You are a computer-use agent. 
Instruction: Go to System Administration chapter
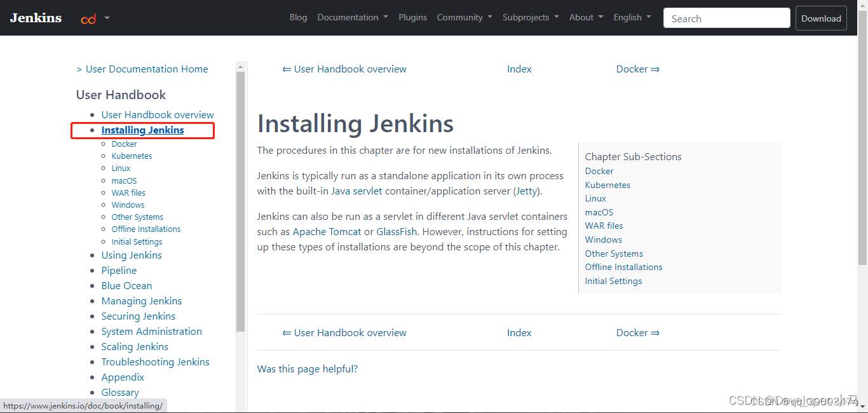[x=151, y=331]
